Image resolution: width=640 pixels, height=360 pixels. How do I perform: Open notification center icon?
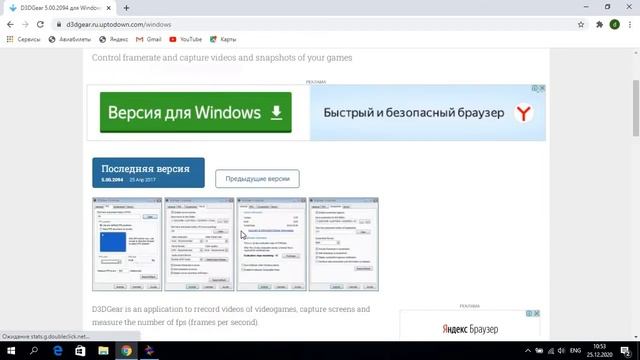click(x=625, y=351)
